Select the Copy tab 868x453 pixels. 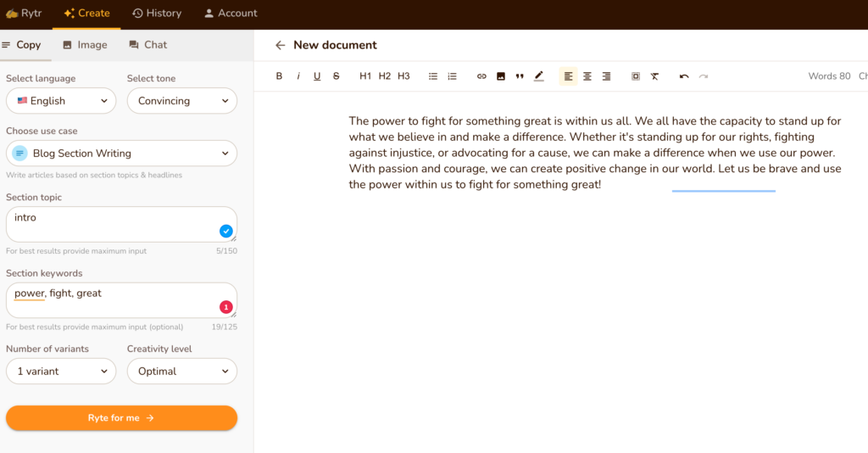click(x=22, y=45)
